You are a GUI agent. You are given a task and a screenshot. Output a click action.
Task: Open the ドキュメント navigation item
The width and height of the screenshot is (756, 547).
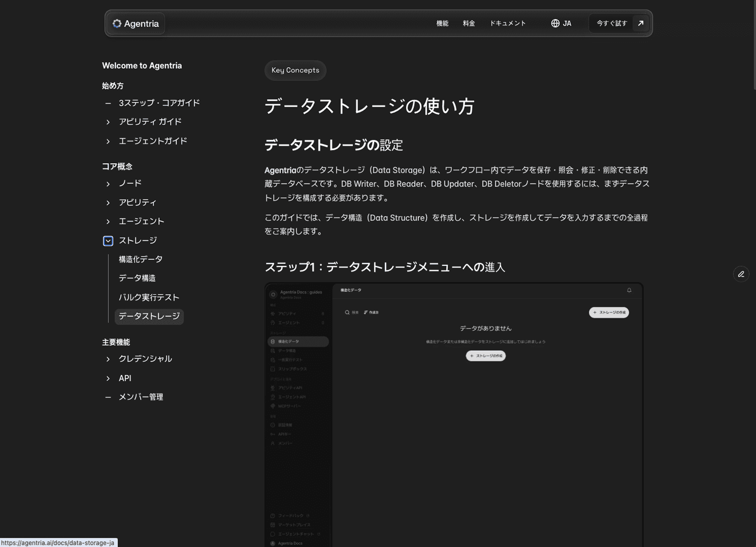tap(508, 23)
